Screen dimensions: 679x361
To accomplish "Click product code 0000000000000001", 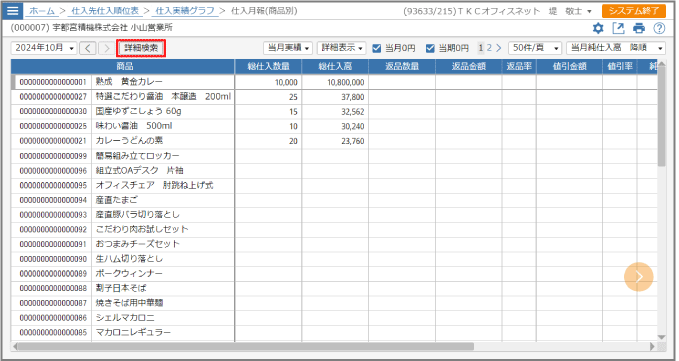I will coord(53,82).
